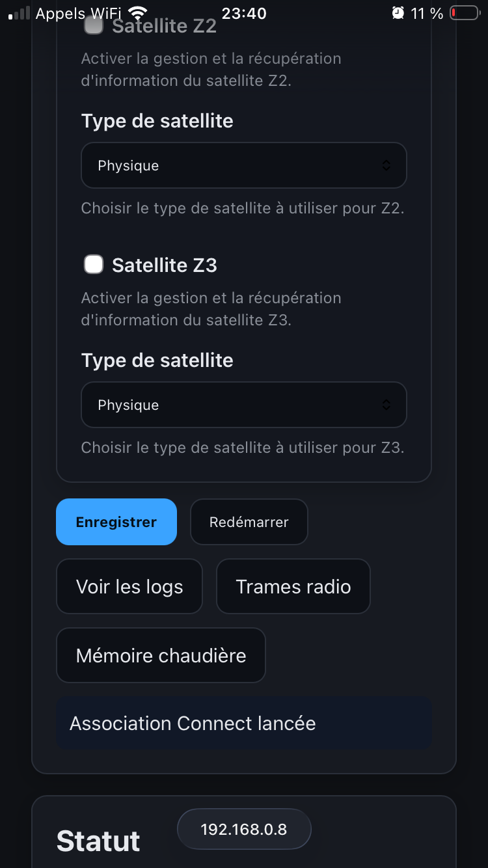This screenshot has width=488, height=868.
Task: Toggle the Satellite Z2 checkbox
Action: tap(94, 26)
